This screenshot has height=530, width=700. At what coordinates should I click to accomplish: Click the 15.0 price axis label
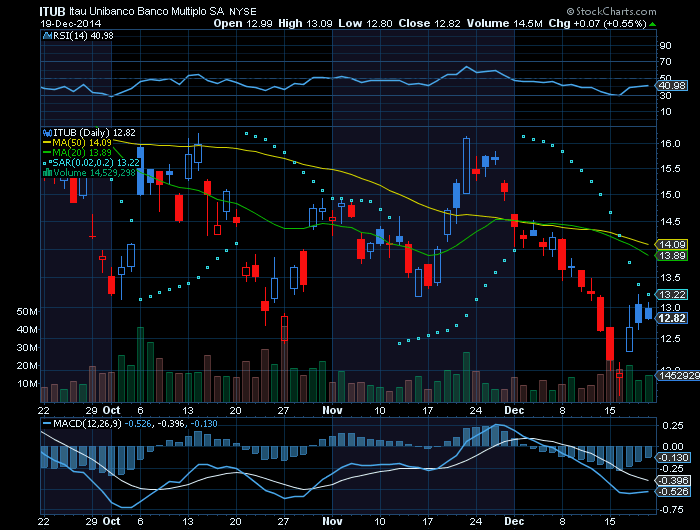pos(670,195)
